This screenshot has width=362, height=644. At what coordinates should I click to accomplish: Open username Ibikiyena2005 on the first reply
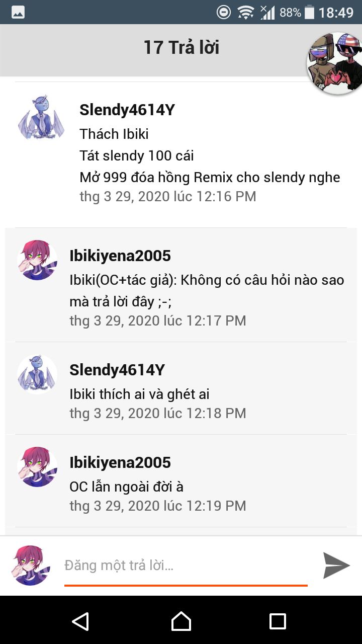click(x=120, y=256)
